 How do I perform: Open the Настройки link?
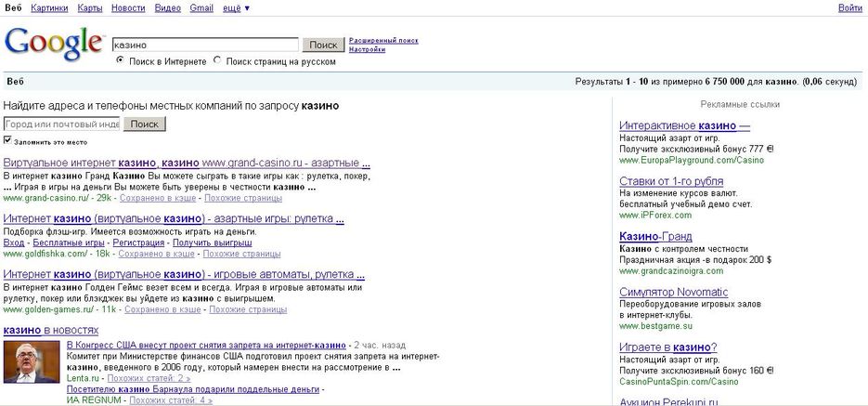[x=367, y=49]
